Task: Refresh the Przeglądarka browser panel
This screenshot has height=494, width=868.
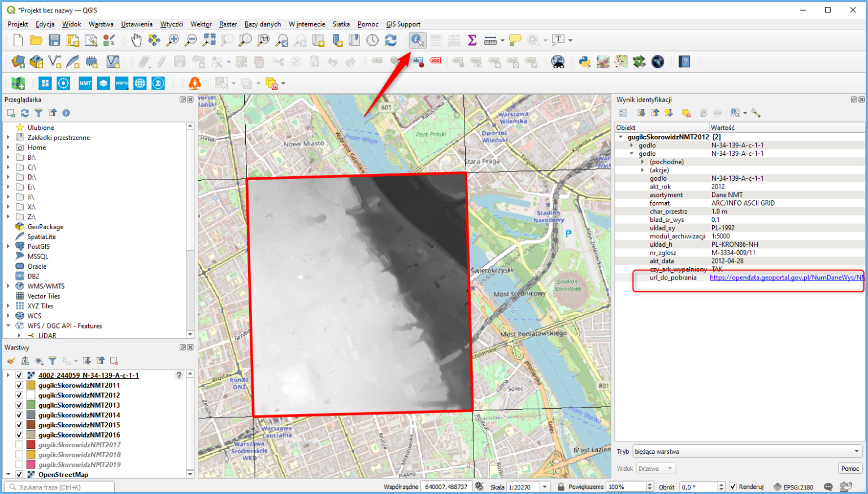Action: [24, 112]
